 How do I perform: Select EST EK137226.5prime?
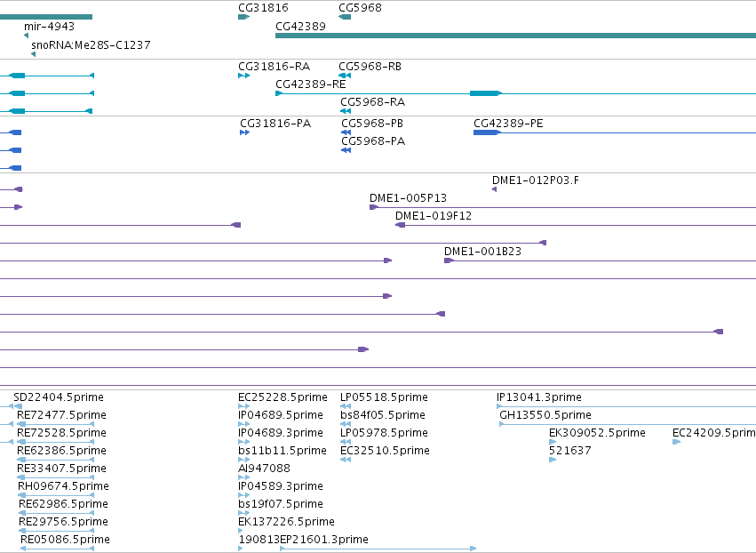pyautogui.click(x=286, y=522)
